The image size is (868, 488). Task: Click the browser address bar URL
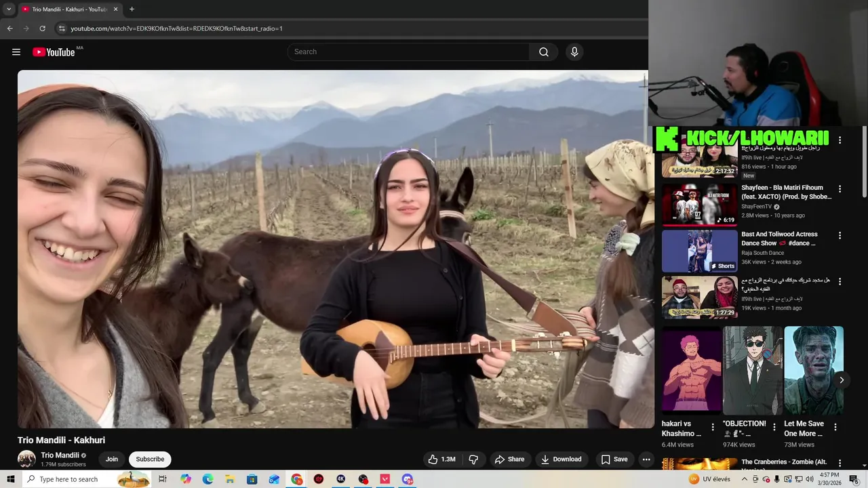[176, 28]
